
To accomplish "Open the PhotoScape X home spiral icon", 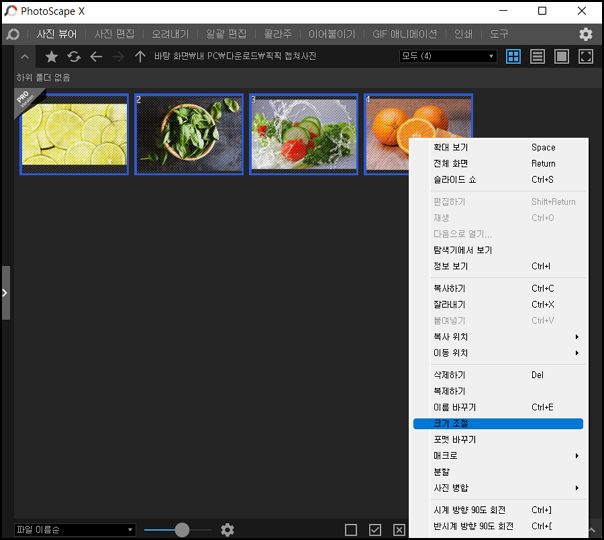I will tap(13, 34).
